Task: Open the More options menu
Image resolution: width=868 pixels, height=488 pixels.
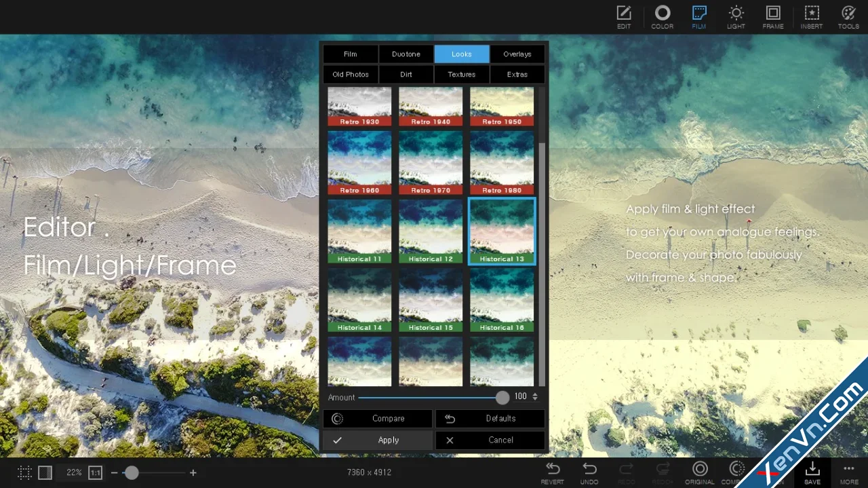Action: click(x=849, y=472)
